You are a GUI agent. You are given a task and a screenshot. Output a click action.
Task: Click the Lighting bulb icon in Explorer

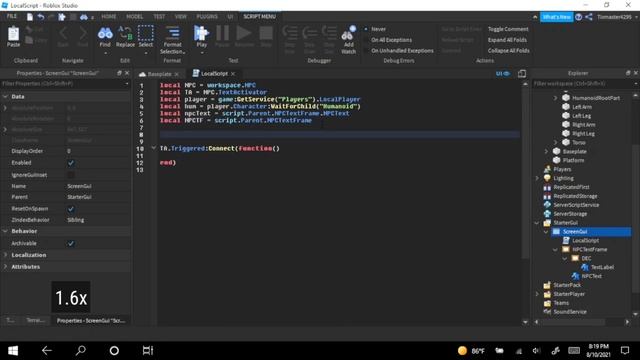click(547, 178)
